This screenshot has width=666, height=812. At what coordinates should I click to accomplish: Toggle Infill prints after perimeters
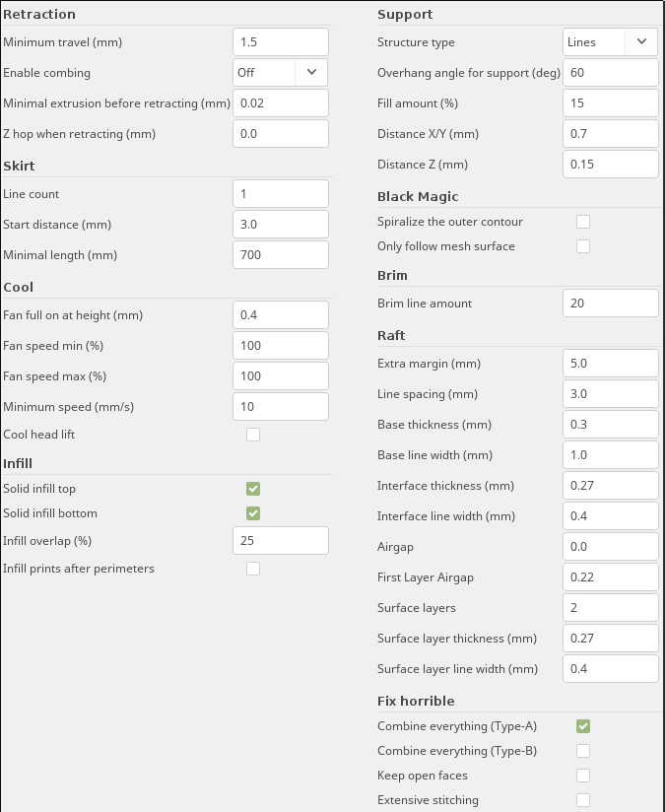pos(253,569)
